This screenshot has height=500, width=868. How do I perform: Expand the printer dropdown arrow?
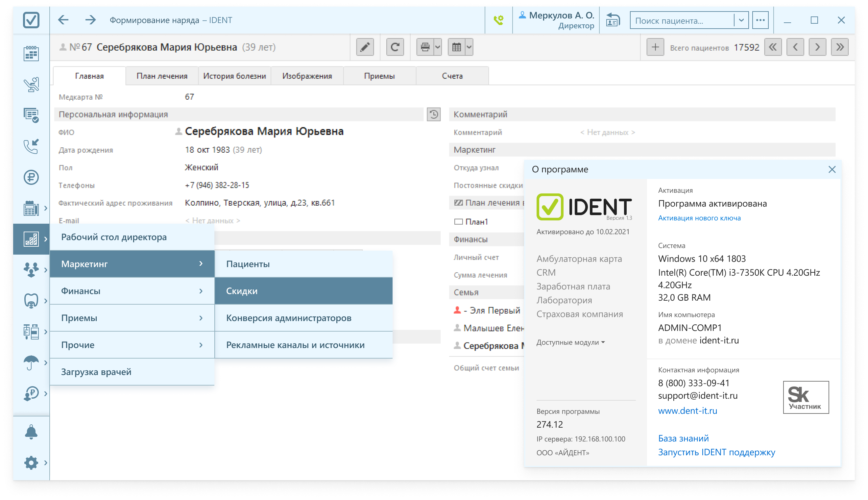[438, 47]
